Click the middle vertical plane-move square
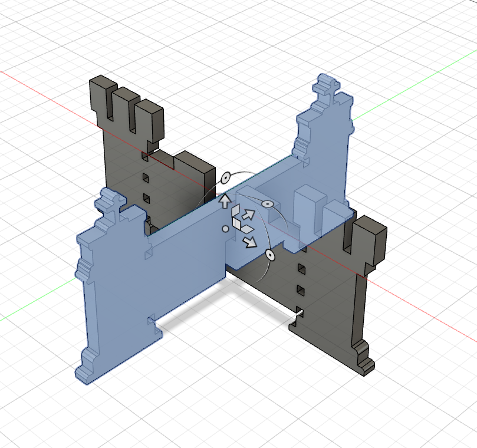The image size is (477, 448). (x=236, y=223)
